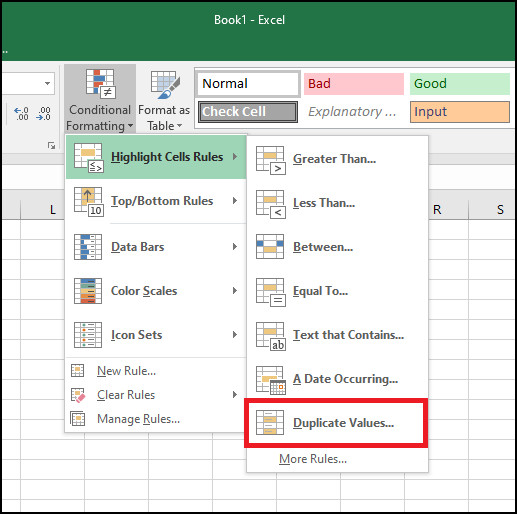Select Top/Bottom Rules menu item
The image size is (517, 514).
tap(156, 201)
